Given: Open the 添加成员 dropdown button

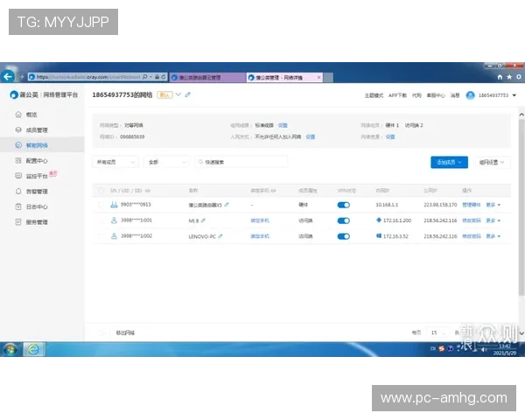Looking at the screenshot, I should [449, 163].
